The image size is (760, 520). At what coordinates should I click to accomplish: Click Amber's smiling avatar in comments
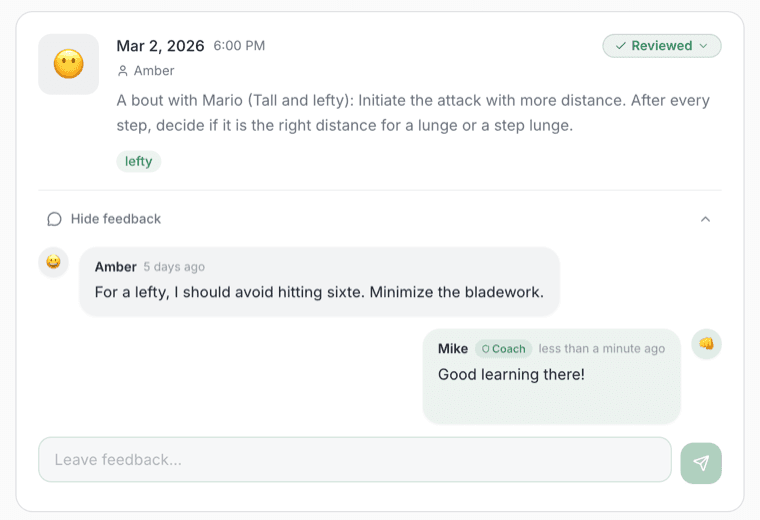click(53, 262)
